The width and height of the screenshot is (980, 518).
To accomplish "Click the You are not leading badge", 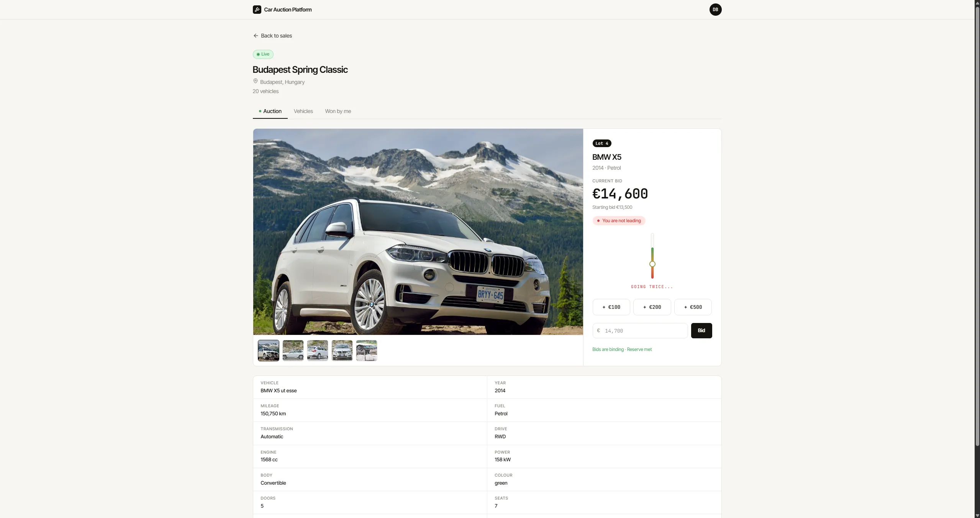I will 619,221.
